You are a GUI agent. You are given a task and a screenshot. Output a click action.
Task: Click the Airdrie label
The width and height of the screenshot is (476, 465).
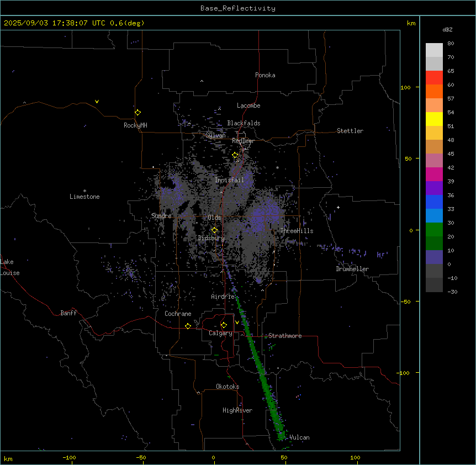pyautogui.click(x=223, y=297)
